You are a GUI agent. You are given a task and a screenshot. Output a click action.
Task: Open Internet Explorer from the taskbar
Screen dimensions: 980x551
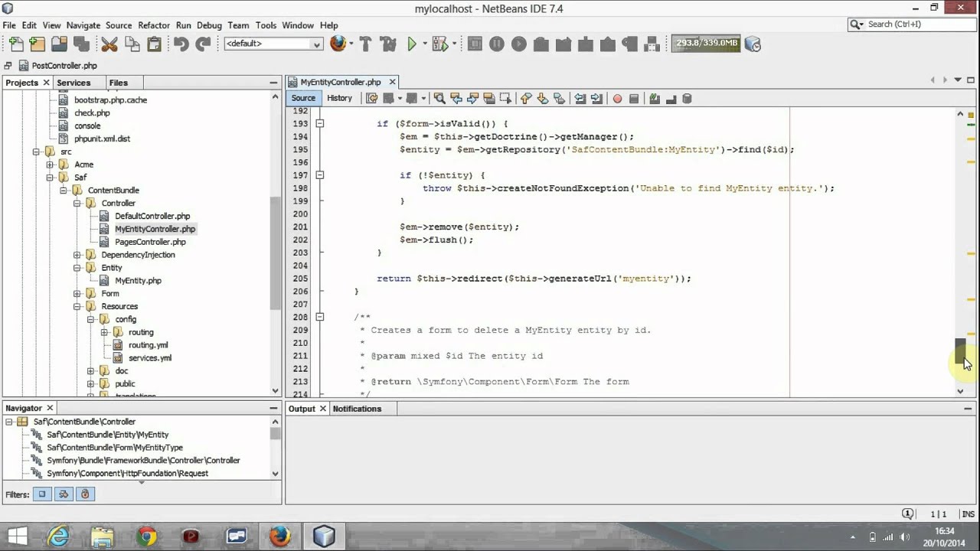[x=58, y=536]
